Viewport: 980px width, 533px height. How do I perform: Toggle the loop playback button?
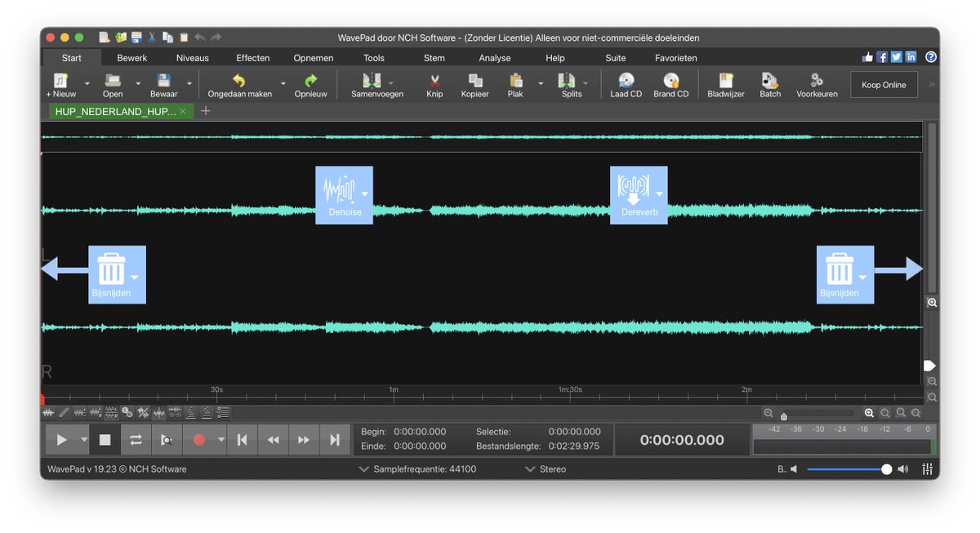coord(136,440)
